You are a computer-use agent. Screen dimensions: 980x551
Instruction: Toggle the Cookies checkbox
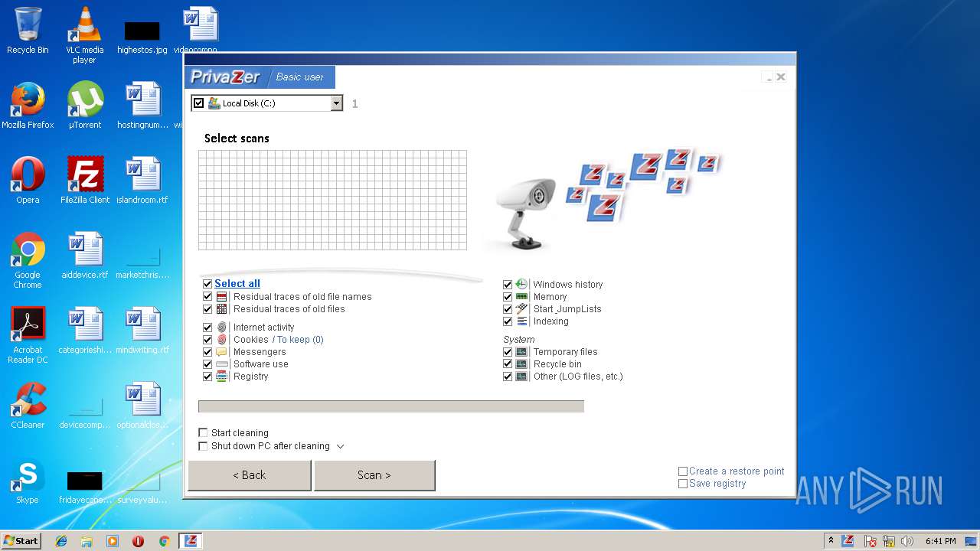click(x=207, y=340)
